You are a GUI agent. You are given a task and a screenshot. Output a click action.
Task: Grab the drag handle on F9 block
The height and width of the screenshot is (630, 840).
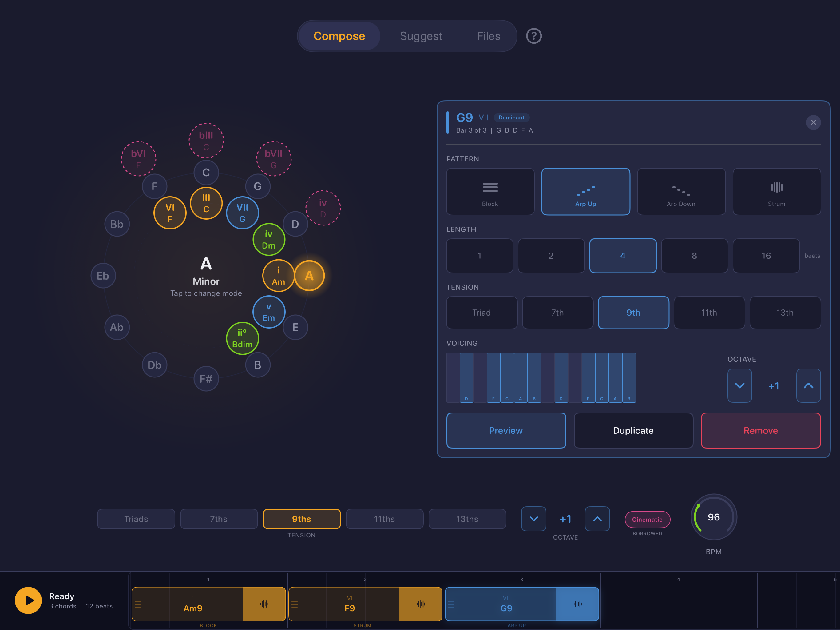coord(294,604)
